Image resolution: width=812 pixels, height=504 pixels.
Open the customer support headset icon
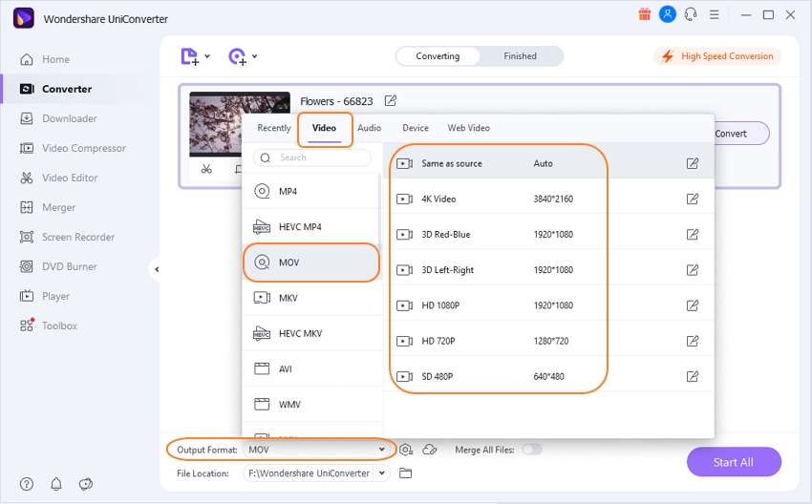point(691,14)
